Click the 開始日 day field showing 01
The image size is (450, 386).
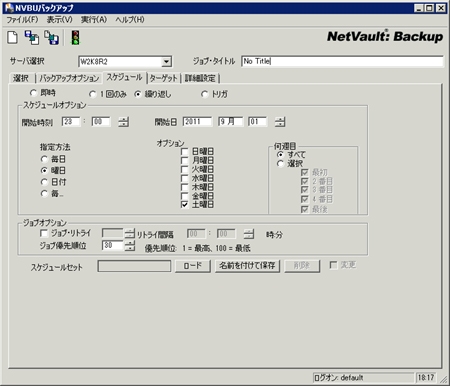(257, 122)
